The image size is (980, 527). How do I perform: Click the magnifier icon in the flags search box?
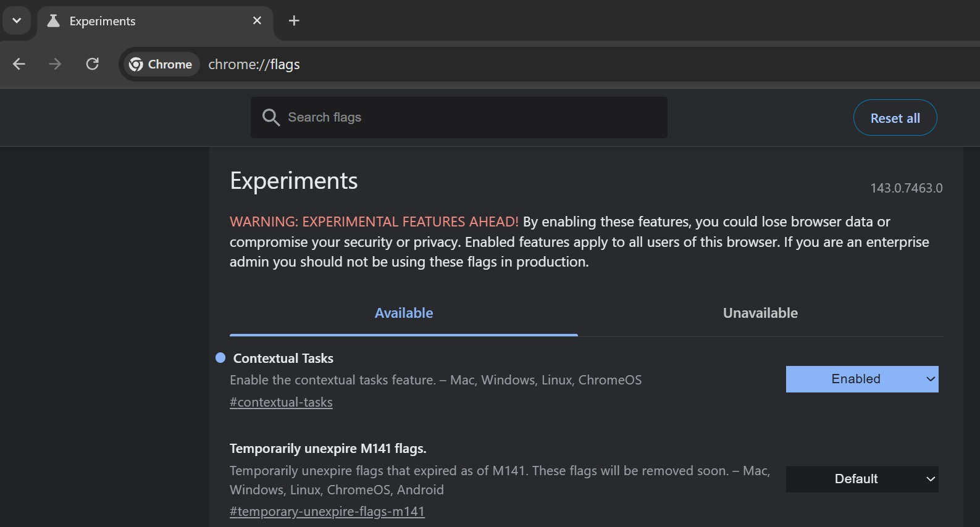(270, 117)
